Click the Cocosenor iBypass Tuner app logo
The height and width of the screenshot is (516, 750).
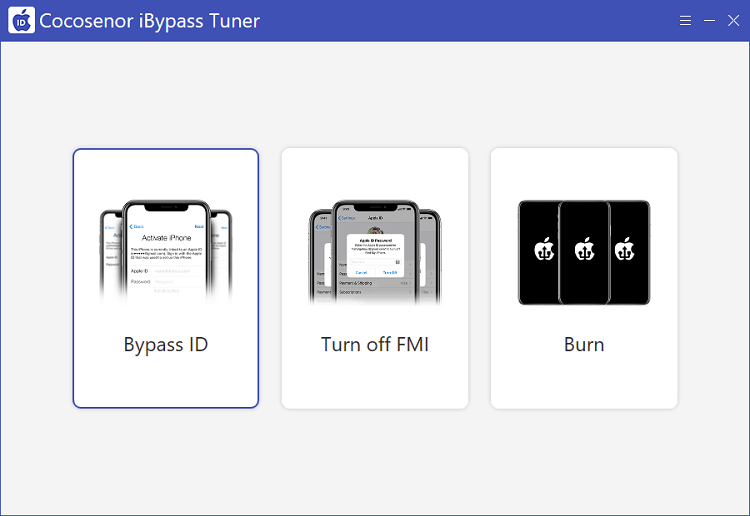[22, 20]
